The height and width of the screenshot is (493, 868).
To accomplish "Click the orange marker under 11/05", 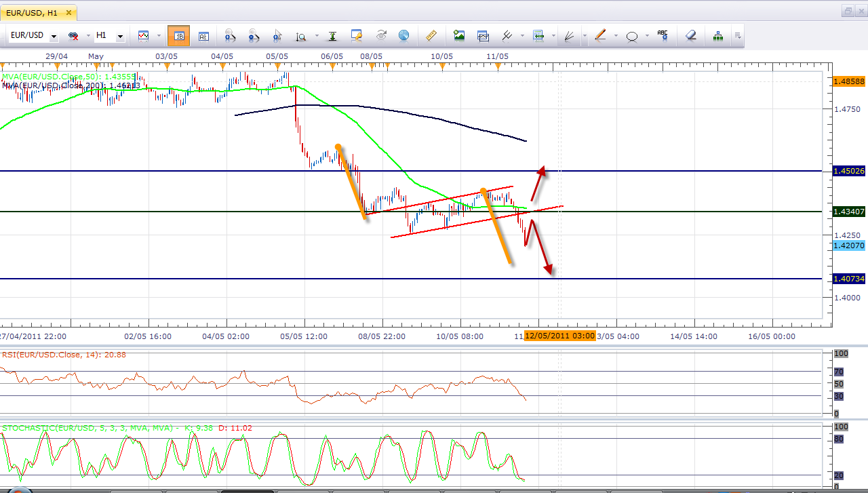I will [498, 66].
